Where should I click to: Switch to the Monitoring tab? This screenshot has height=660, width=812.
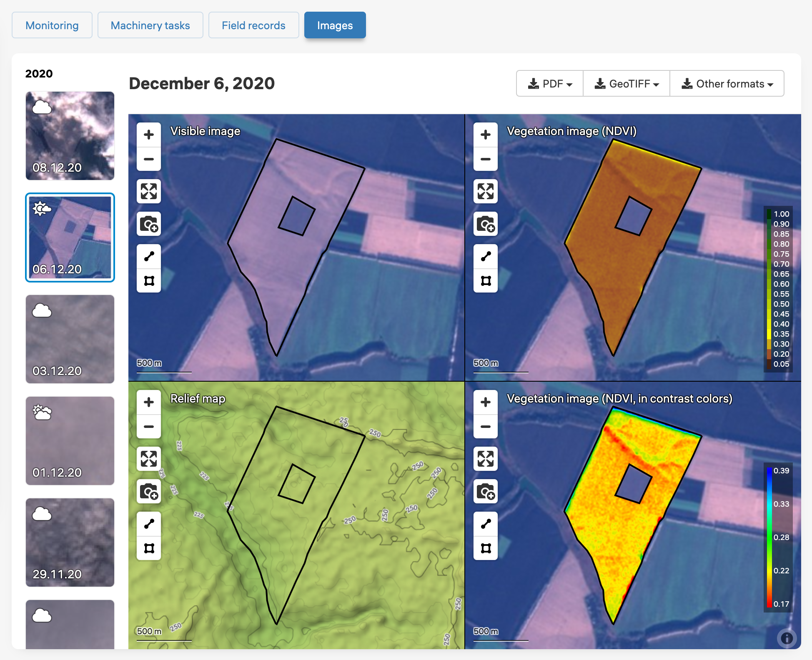click(x=52, y=25)
